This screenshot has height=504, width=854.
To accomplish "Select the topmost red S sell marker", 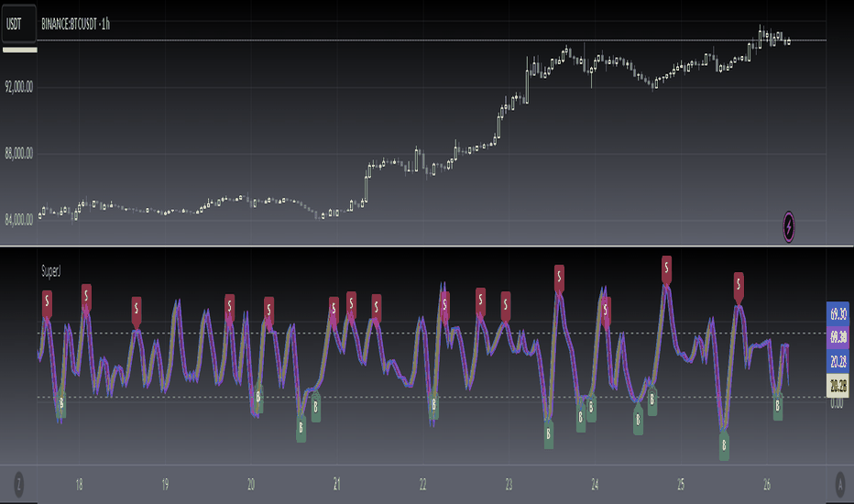I will coord(666,269).
